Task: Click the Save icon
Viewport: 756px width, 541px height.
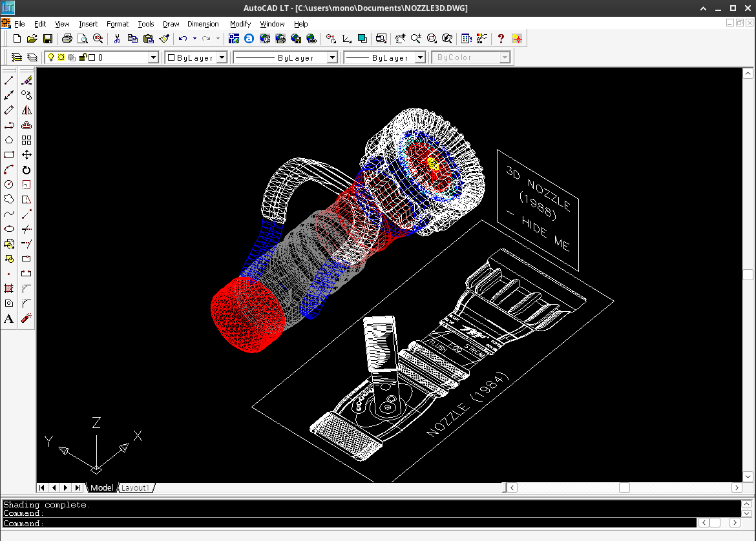Action: (x=47, y=39)
